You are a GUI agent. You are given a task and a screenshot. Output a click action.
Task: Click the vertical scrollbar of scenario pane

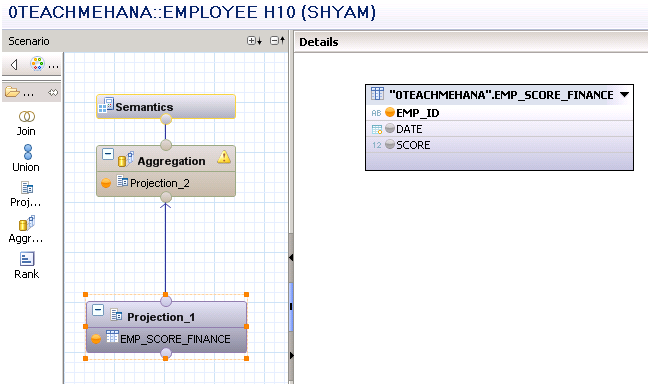click(291, 307)
